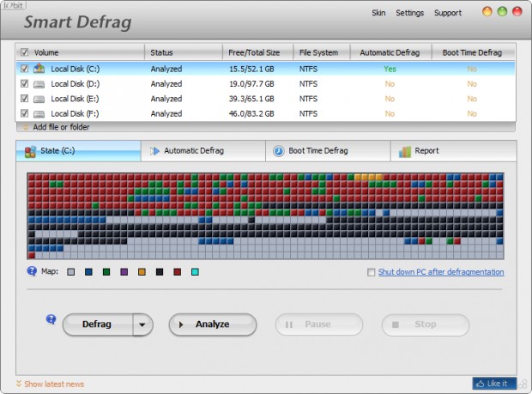Click the Volume column header label
The width and height of the screenshot is (532, 394).
point(46,52)
